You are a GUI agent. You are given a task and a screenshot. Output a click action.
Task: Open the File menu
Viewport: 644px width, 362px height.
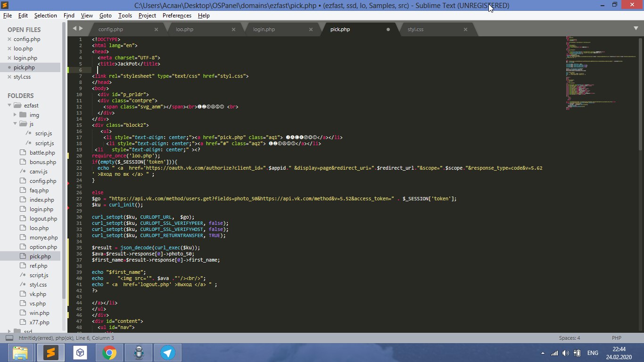click(x=7, y=16)
